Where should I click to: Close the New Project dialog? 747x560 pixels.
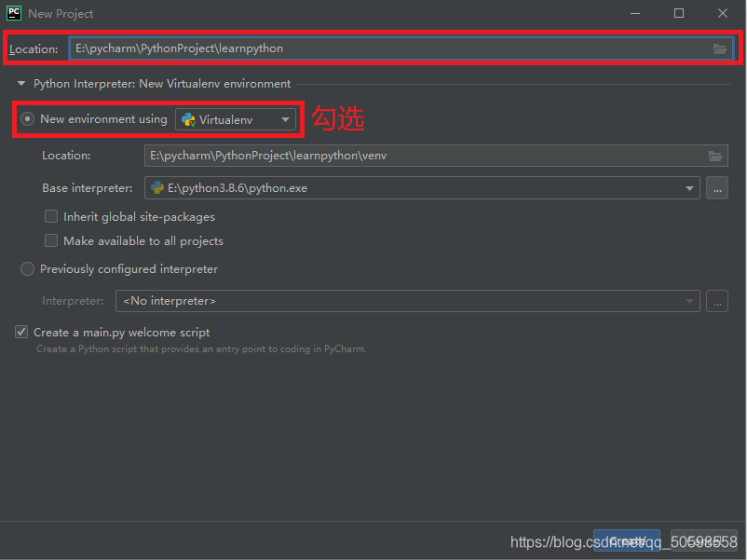point(723,13)
